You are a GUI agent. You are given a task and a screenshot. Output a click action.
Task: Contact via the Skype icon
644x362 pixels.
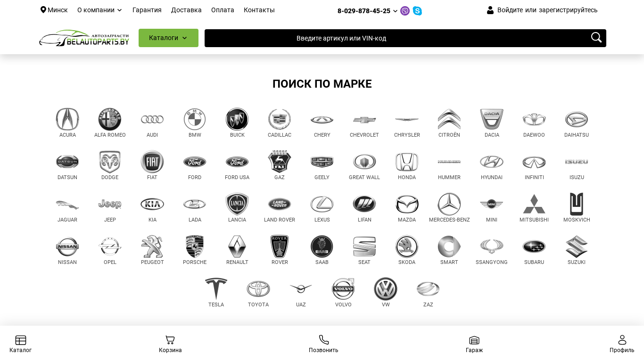tap(417, 11)
